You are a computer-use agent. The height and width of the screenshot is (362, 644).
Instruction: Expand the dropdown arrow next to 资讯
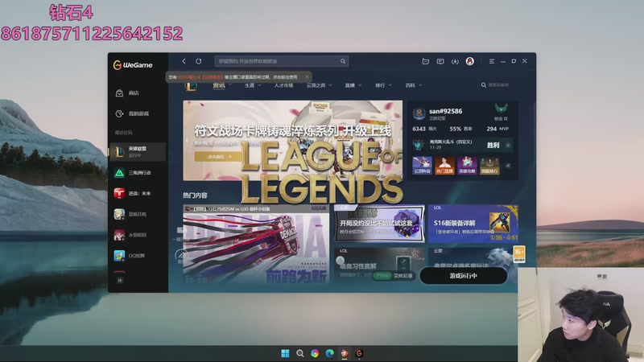(229, 85)
